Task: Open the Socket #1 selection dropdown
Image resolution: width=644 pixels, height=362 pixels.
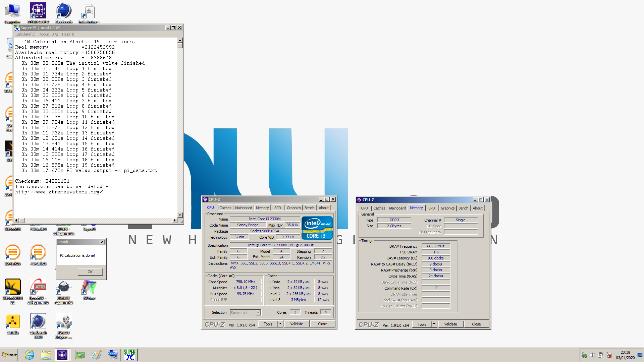Action: (246, 312)
